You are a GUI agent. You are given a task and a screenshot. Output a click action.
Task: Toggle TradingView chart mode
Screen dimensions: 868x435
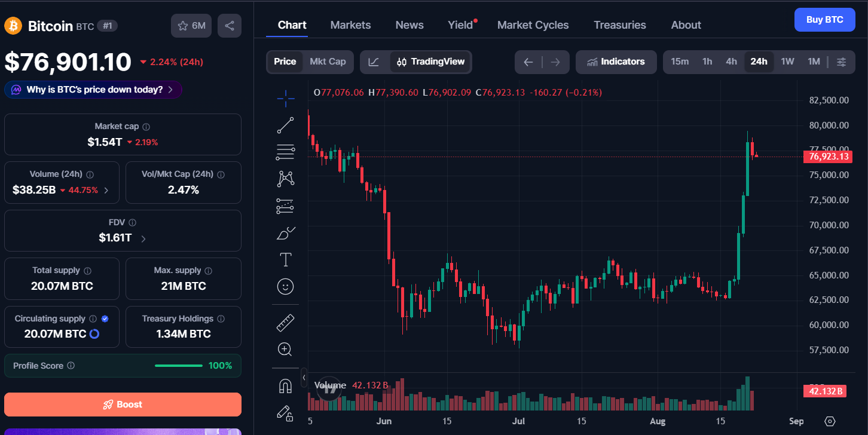430,62
